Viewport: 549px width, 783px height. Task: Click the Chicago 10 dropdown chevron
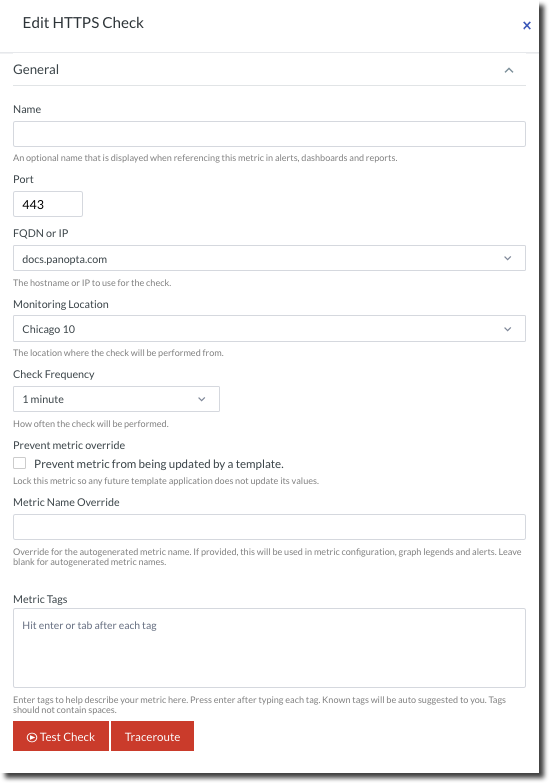click(508, 329)
